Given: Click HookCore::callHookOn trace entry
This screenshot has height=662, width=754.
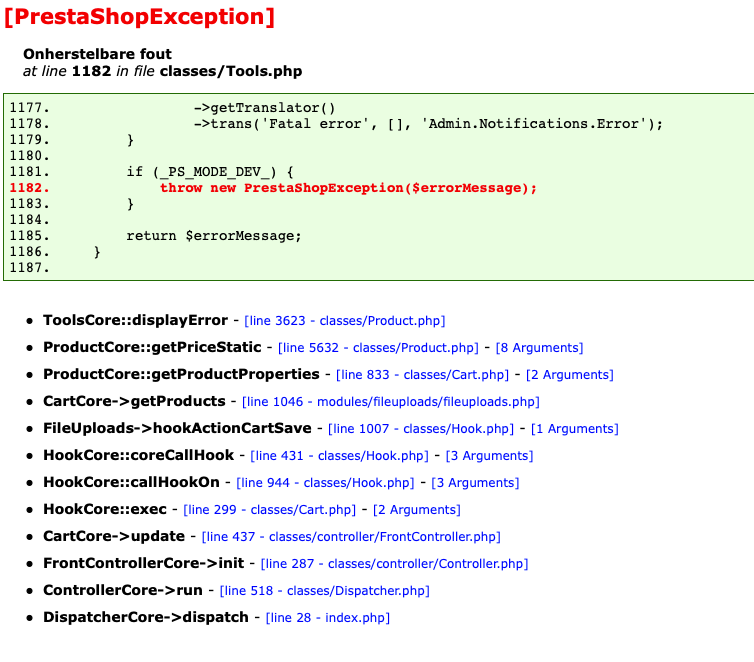Looking at the screenshot, I should coord(131,482).
